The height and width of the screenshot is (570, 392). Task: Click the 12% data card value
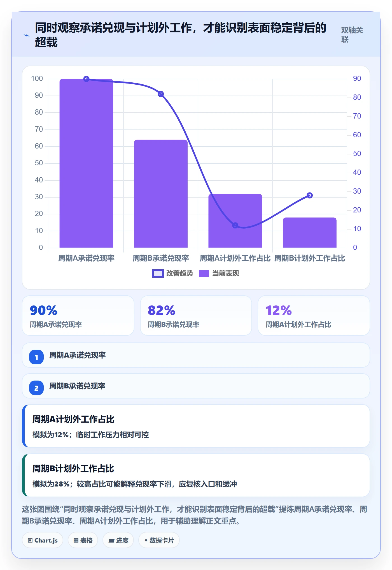point(279,310)
